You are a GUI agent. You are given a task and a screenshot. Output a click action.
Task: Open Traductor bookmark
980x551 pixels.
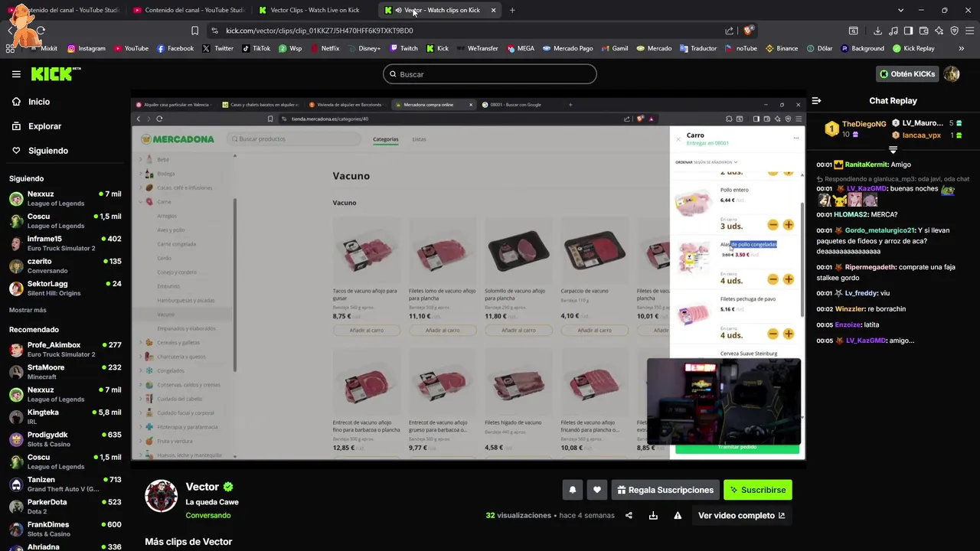697,48
